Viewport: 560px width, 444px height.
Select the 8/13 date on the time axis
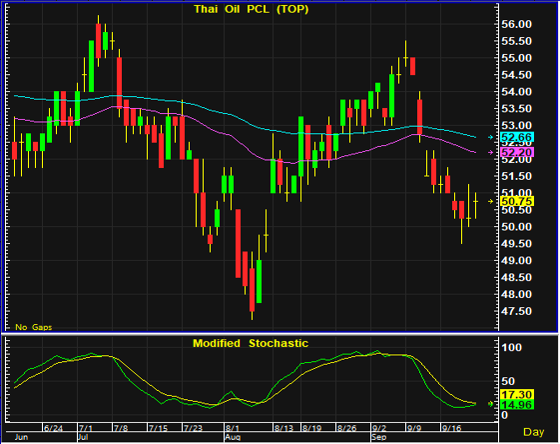click(284, 428)
